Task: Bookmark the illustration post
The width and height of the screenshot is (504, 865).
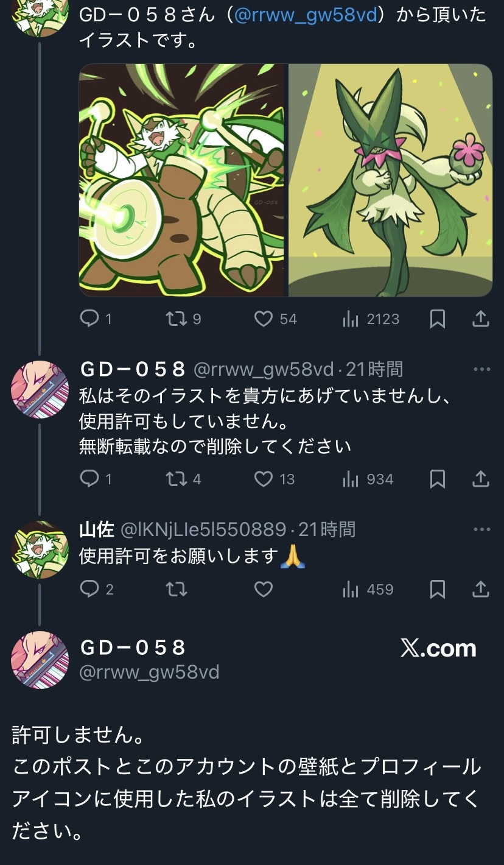Action: pos(437,319)
